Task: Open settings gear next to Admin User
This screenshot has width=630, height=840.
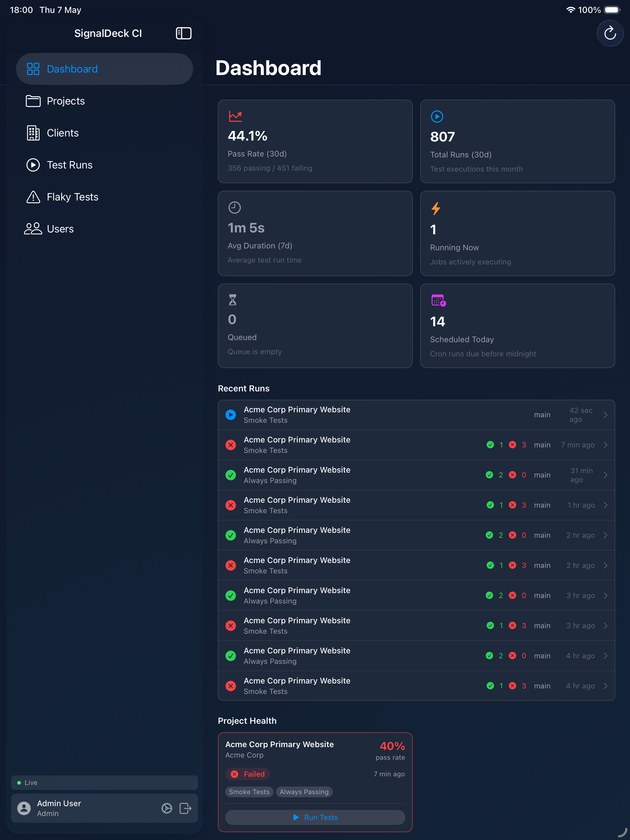Action: (x=166, y=808)
